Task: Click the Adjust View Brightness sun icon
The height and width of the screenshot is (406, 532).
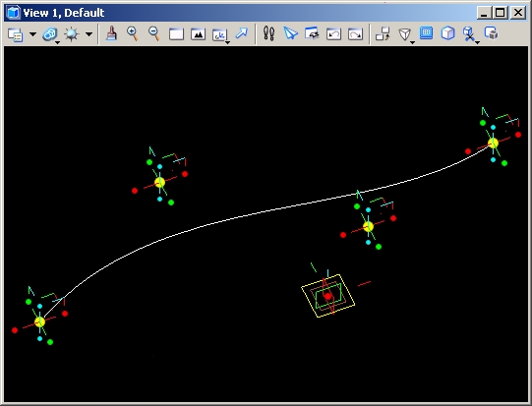Action: (x=71, y=34)
